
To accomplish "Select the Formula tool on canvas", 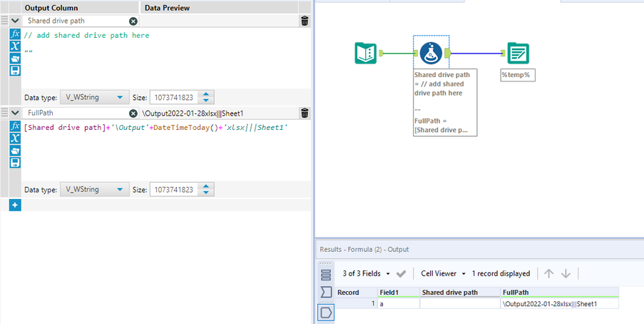I will click(x=431, y=53).
